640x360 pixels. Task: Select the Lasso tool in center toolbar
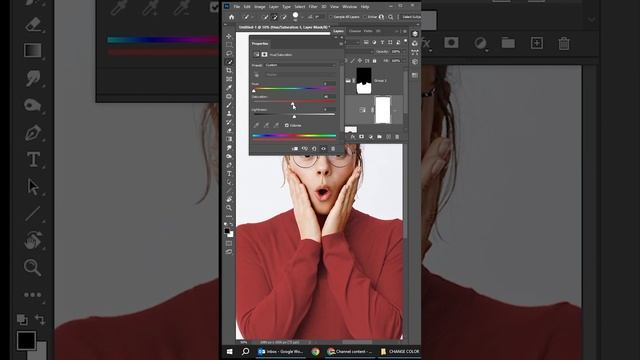(x=229, y=53)
